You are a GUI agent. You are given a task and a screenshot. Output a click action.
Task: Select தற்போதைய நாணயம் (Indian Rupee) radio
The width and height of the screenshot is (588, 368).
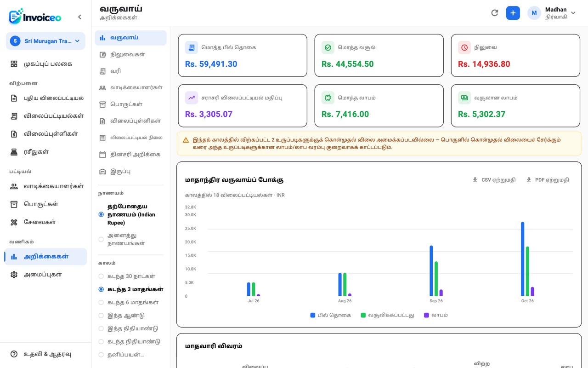101,214
